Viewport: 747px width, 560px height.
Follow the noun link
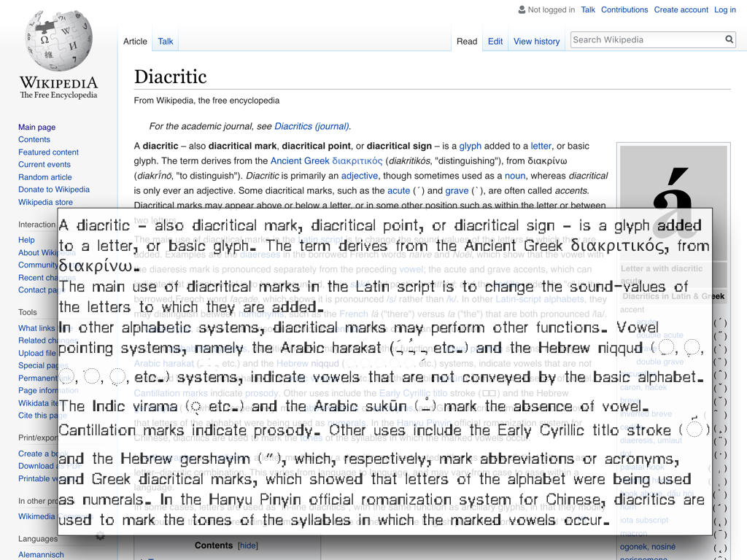[x=515, y=176]
